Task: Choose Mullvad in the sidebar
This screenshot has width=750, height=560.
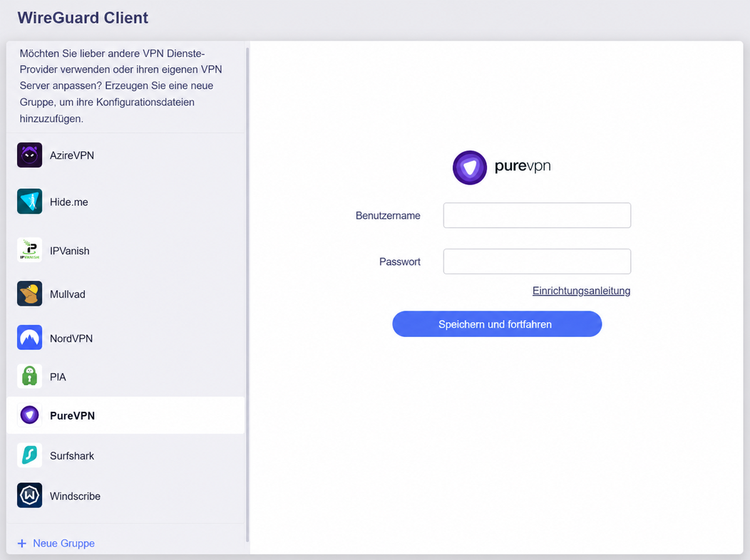Action: 125,294
